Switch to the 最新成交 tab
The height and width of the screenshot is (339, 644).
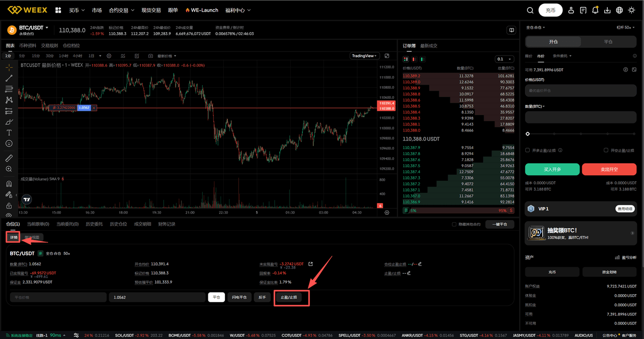click(x=429, y=46)
